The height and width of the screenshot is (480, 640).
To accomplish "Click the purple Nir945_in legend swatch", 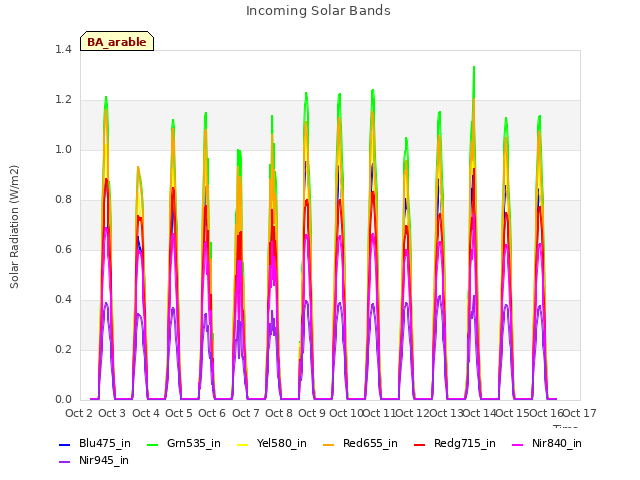I will (x=64, y=462).
